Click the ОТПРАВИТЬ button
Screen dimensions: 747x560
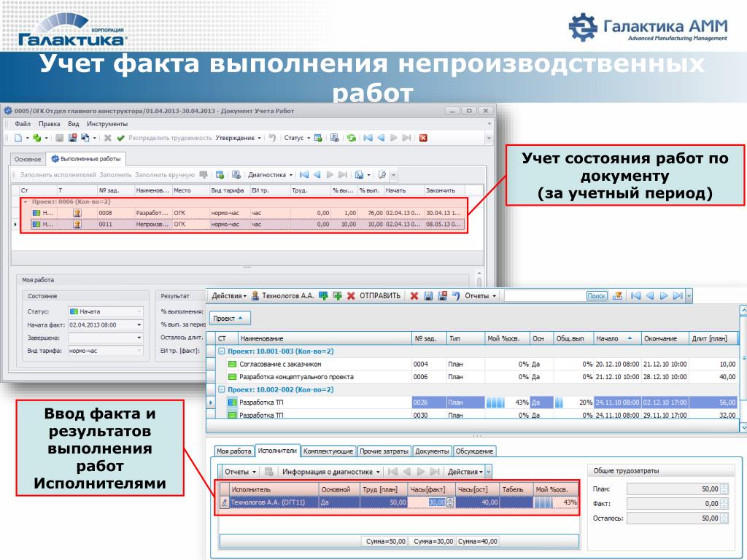tap(379, 296)
